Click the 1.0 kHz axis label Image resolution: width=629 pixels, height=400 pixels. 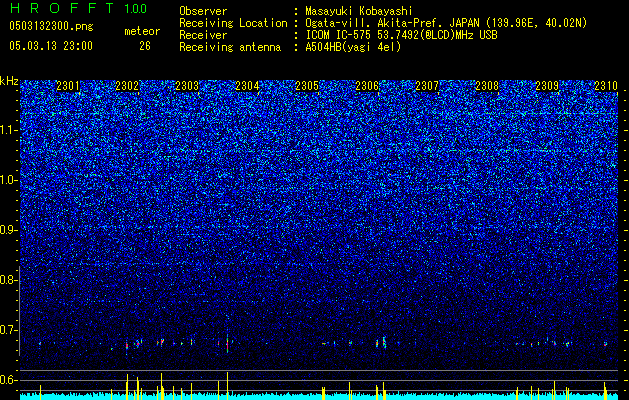[x=8, y=180]
